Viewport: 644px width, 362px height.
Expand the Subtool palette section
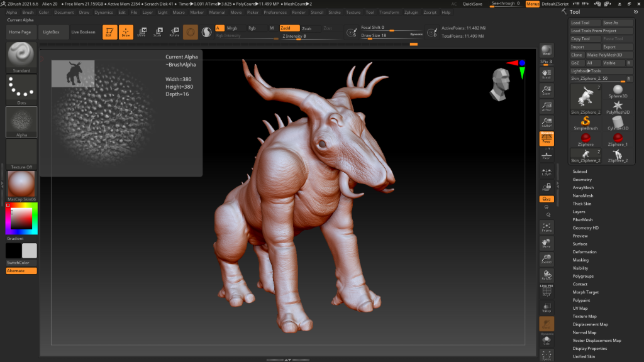coord(579,172)
